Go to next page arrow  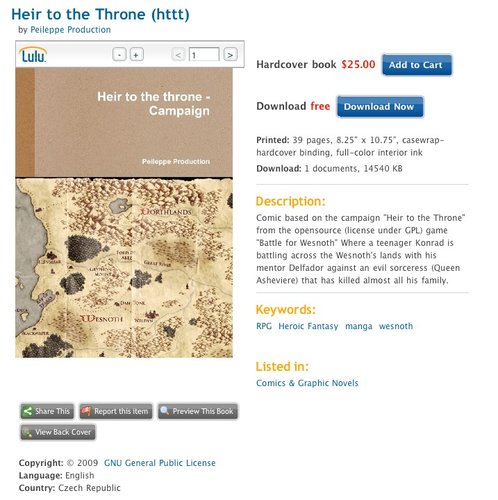(230, 55)
